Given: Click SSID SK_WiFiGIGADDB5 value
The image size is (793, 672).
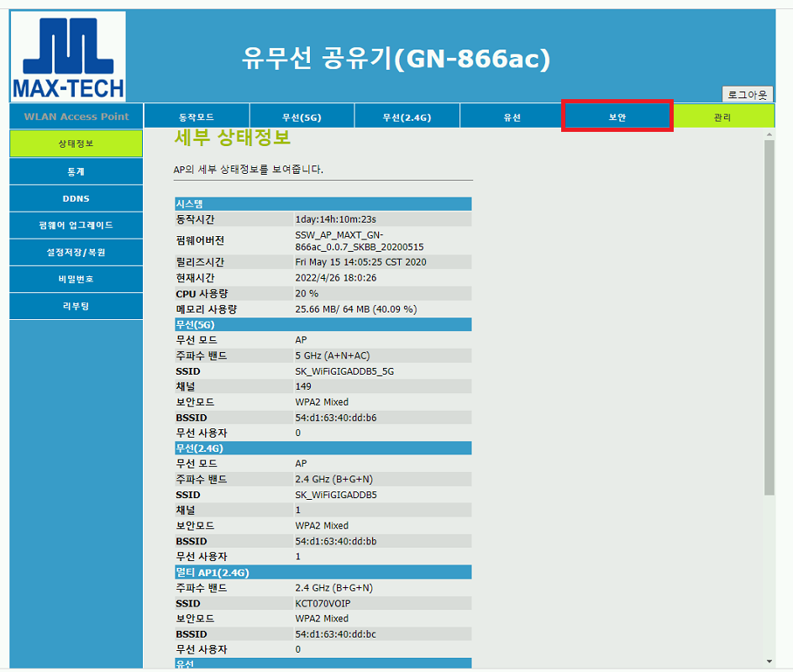Looking at the screenshot, I should coord(336,495).
